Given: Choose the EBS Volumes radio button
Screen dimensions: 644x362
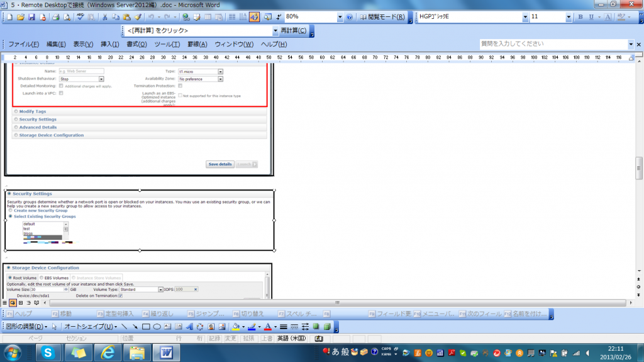Looking at the screenshot, I should [x=42, y=278].
